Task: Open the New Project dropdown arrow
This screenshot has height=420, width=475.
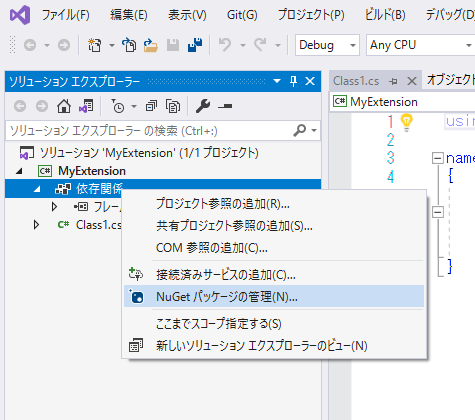Action: (x=112, y=45)
